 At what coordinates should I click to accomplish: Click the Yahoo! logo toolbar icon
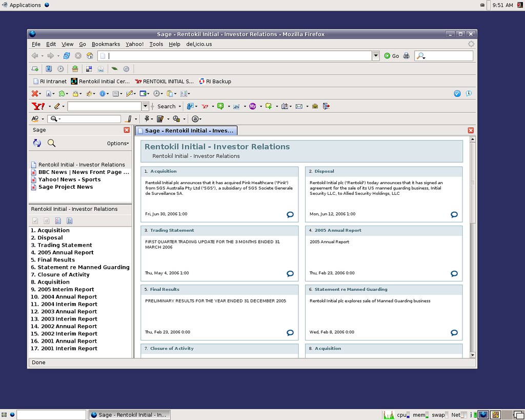click(38, 106)
